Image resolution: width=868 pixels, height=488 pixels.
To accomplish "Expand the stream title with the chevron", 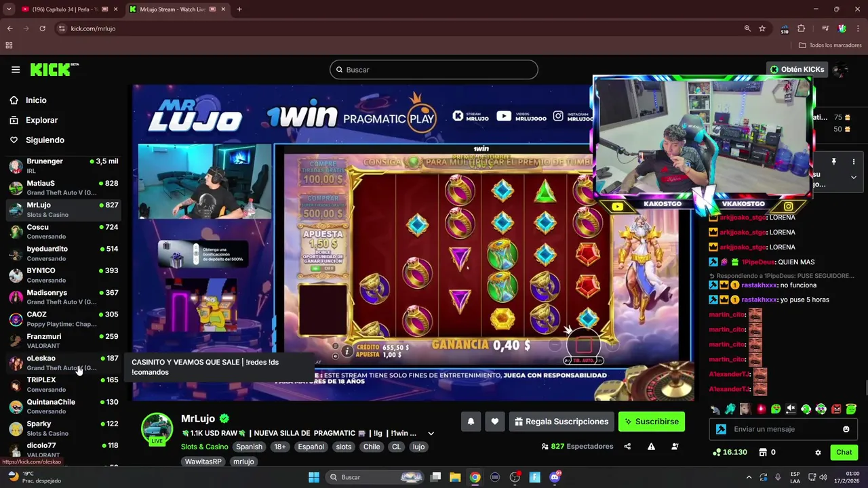I will (x=431, y=434).
